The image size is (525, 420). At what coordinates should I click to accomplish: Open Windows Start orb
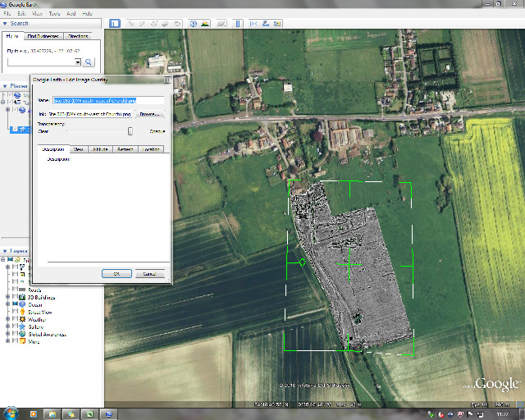pos(11,413)
